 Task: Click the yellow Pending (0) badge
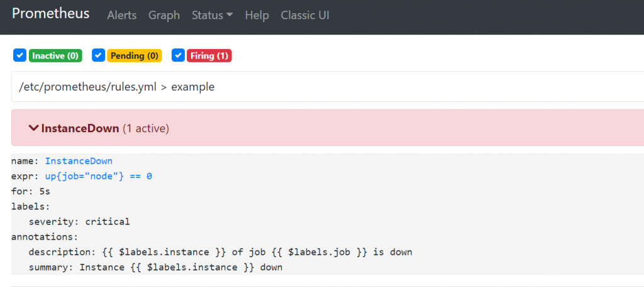134,56
